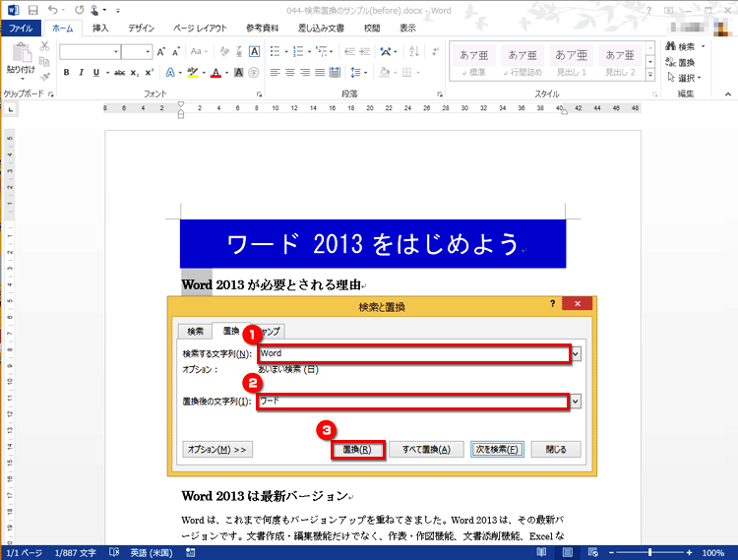The width and height of the screenshot is (738, 560).
Task: Switch to the デザイン ribbon tab
Action: tap(141, 29)
